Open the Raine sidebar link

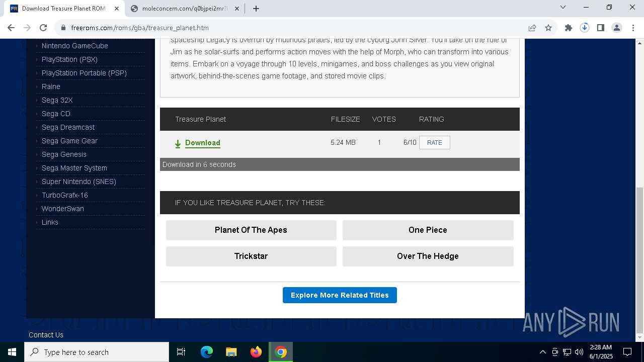(51, 86)
